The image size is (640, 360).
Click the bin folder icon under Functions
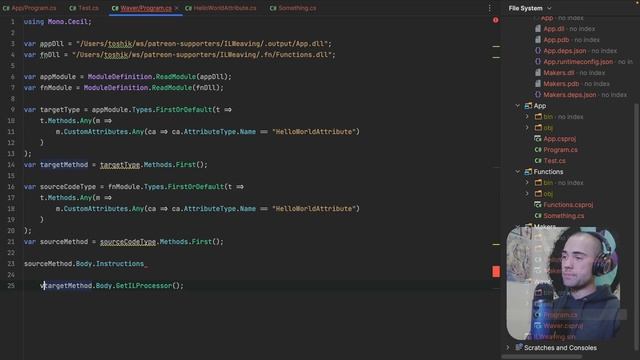click(538, 183)
